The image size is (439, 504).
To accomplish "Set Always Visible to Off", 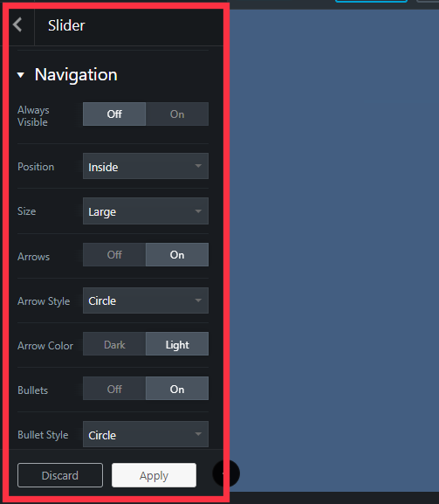I will click(114, 114).
